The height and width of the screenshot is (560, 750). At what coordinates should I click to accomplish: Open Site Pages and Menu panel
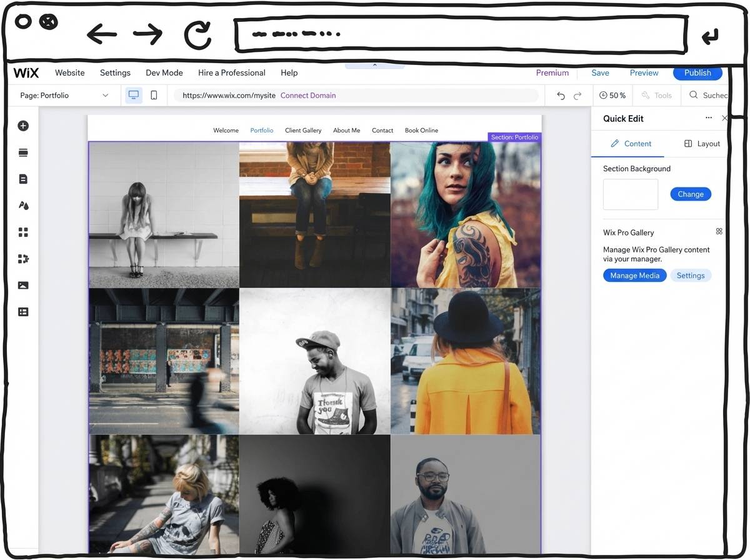(22, 179)
